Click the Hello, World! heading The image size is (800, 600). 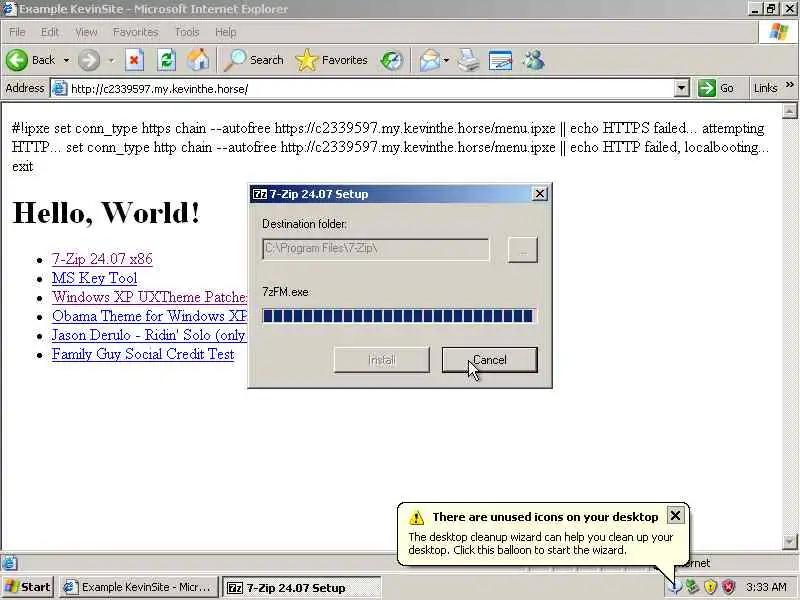tap(106, 213)
